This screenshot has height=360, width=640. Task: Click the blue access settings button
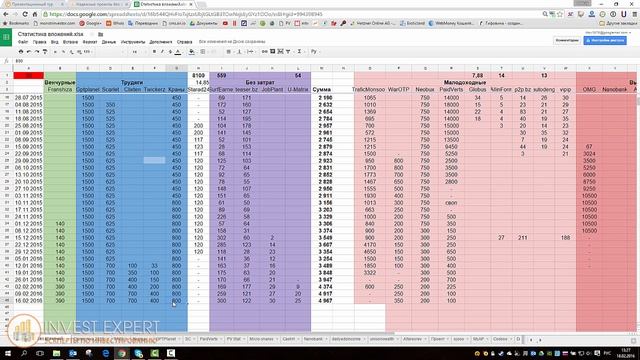(x=605, y=40)
